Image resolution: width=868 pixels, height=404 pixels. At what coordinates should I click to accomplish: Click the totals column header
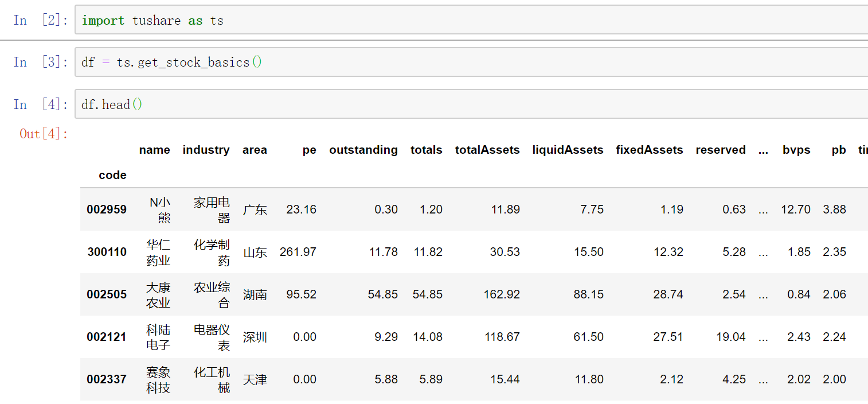coord(427,150)
